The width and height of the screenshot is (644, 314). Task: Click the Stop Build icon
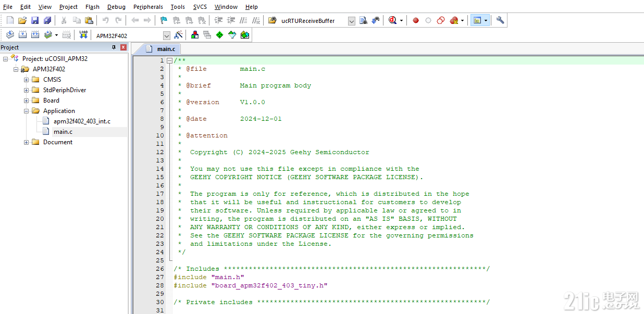point(67,35)
